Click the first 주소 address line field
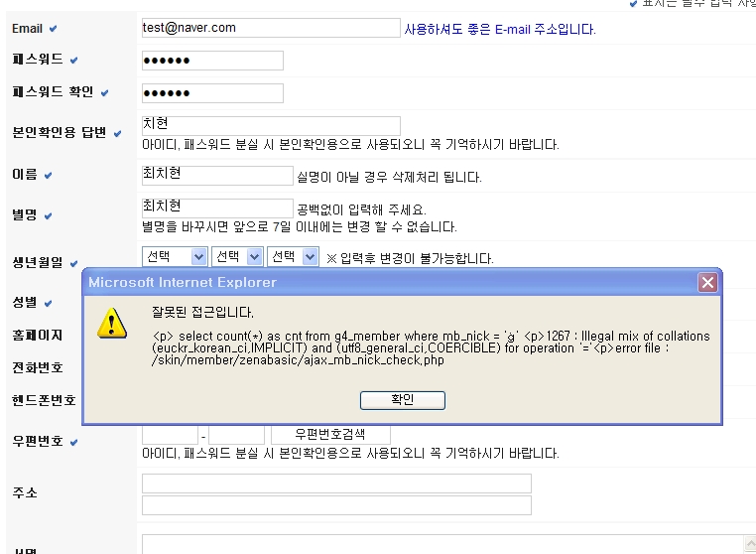Image resolution: width=756 pixels, height=554 pixels. [x=336, y=484]
